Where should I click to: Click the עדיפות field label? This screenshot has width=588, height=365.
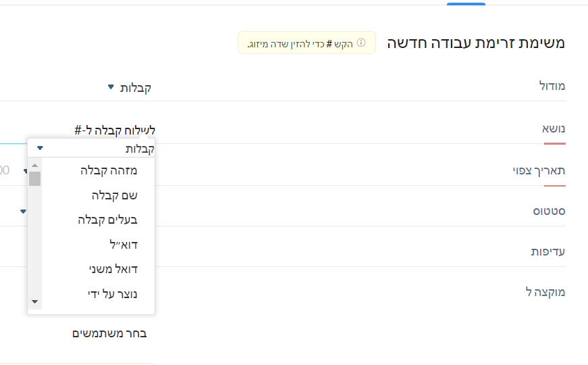(548, 251)
